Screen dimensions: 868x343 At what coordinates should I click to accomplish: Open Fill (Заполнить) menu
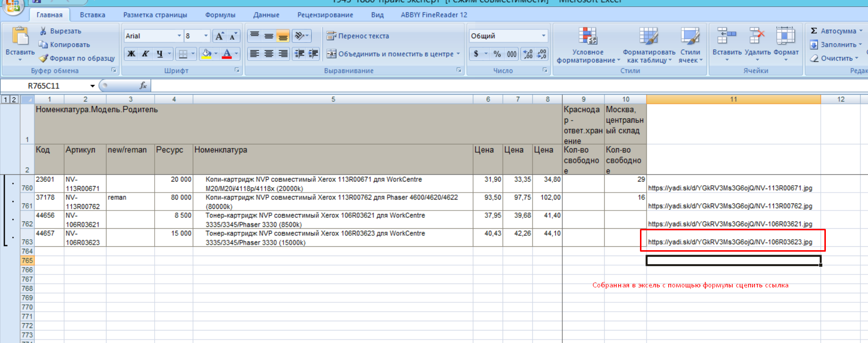coord(836,45)
